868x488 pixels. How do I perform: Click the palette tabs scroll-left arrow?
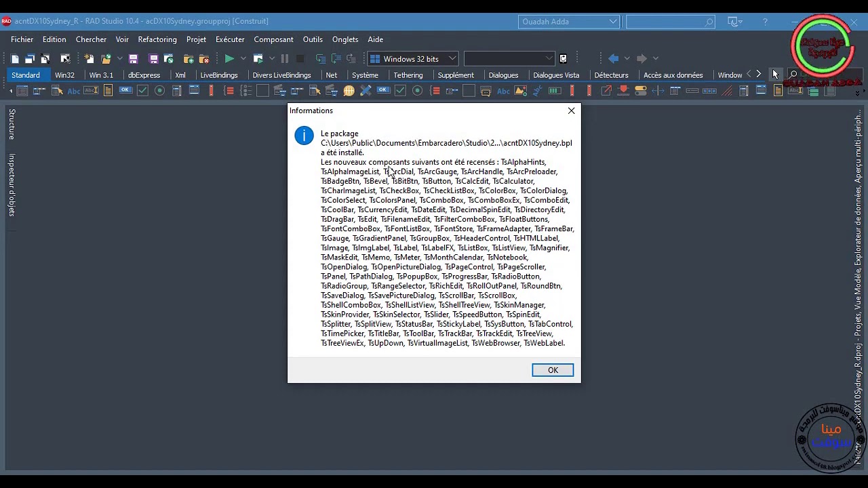coord(749,75)
